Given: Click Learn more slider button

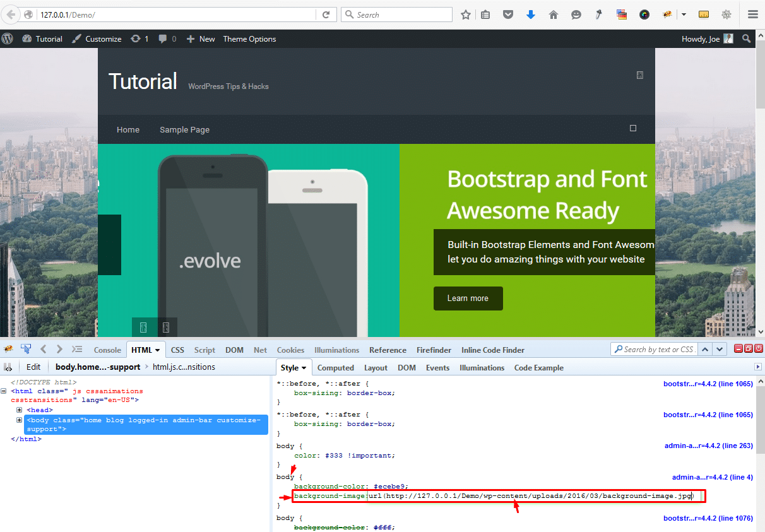Looking at the screenshot, I should (x=468, y=299).
